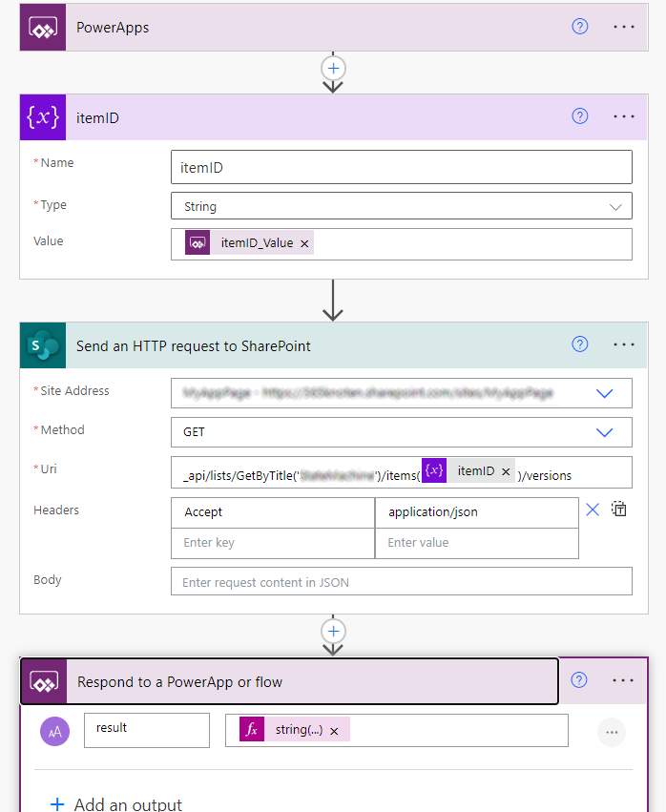This screenshot has height=812, width=666.
Task: Open the SharePoint action ellipsis menu
Action: (623, 344)
